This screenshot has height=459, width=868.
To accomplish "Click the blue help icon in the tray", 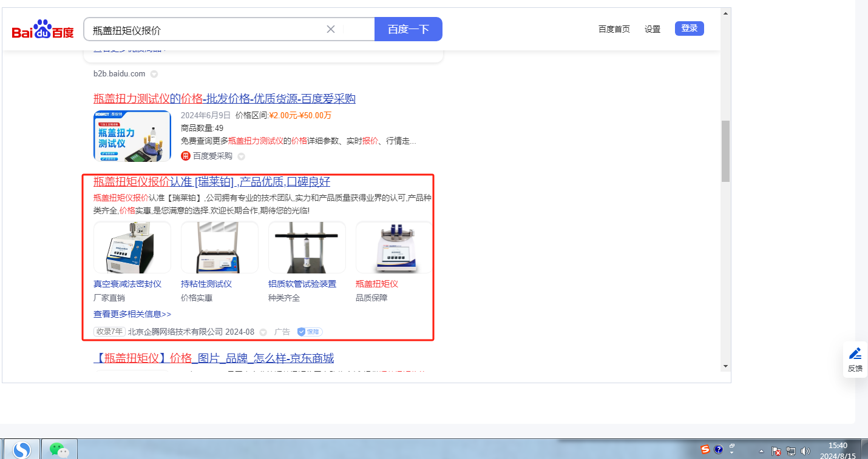I will (x=719, y=449).
